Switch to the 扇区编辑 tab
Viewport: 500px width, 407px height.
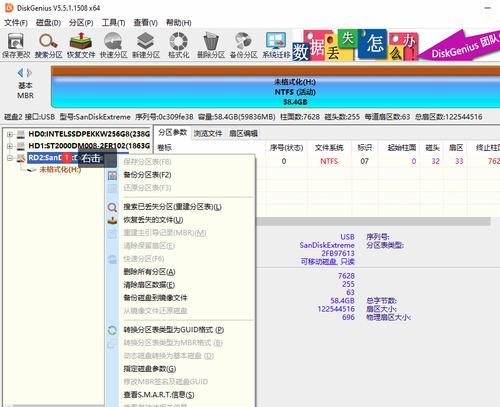click(x=243, y=134)
